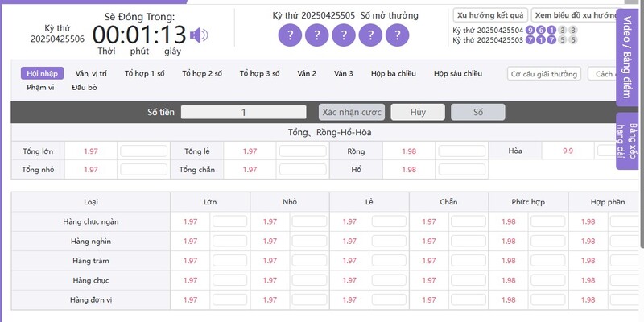This screenshot has width=644, height=322.
Task: Mute the countdown sound speaker icon
Action: pyautogui.click(x=199, y=35)
